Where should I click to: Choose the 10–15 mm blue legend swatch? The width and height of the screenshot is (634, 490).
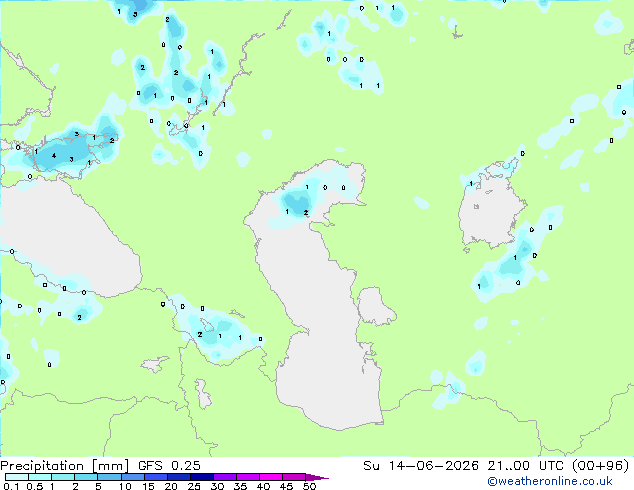(132, 477)
